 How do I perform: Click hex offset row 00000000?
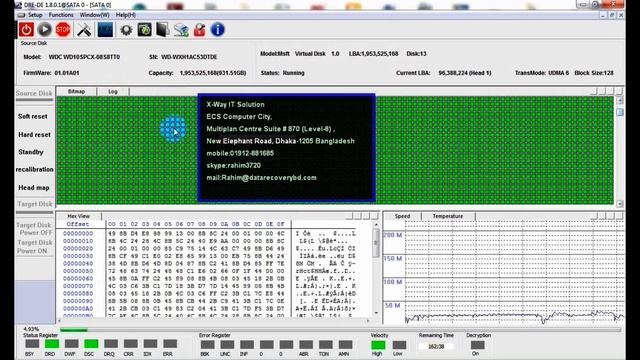(78, 233)
